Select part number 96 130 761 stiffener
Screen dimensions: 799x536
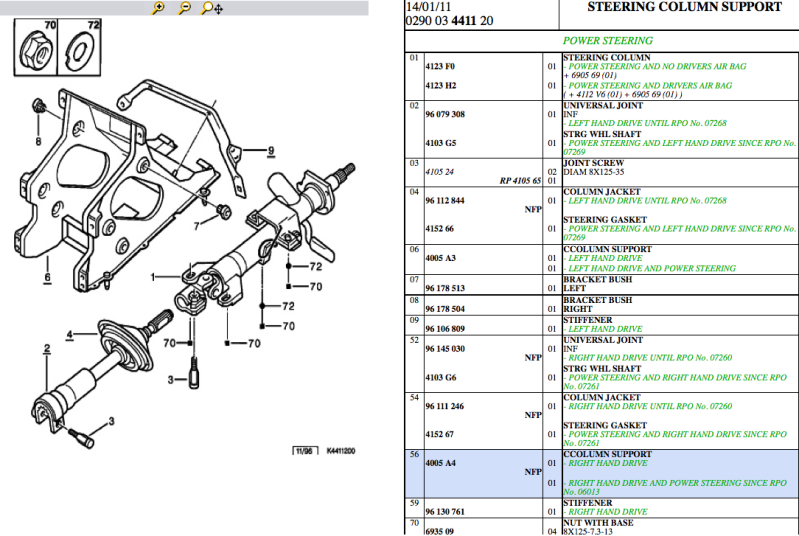pos(445,512)
